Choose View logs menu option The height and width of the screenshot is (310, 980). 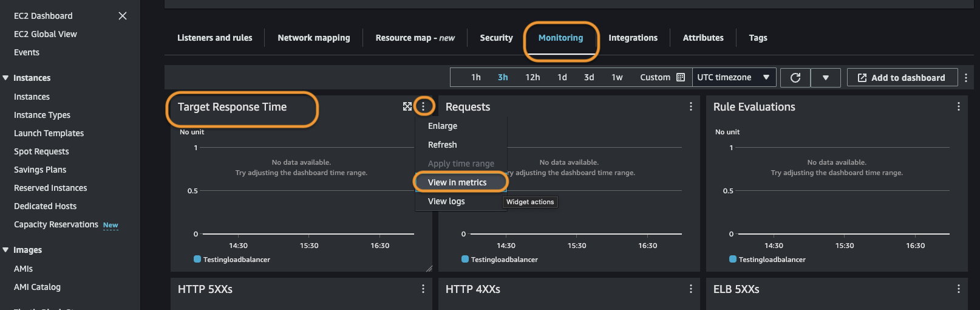446,201
